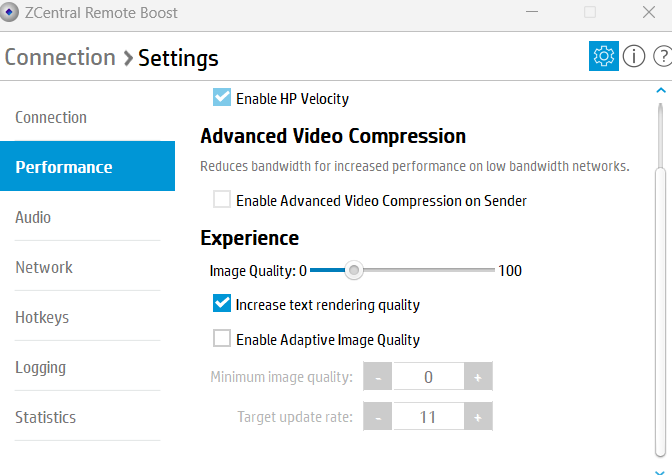Show the Statistics tab
The image size is (672, 475).
pos(45,417)
